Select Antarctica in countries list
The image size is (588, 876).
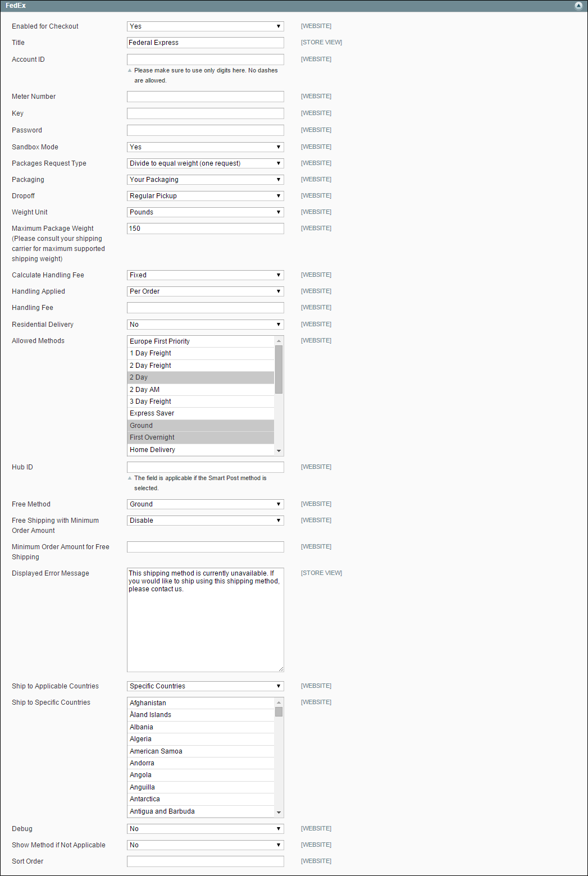tap(200, 799)
